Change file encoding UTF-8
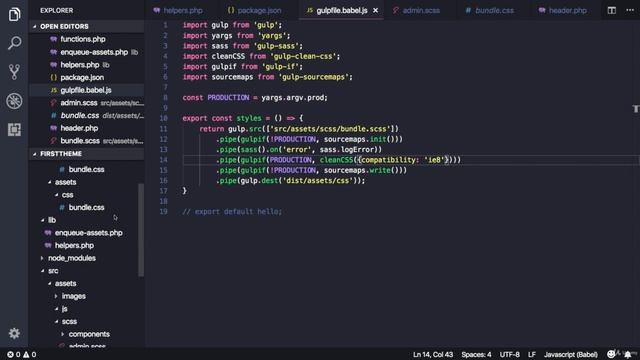640x360 pixels. pos(509,355)
